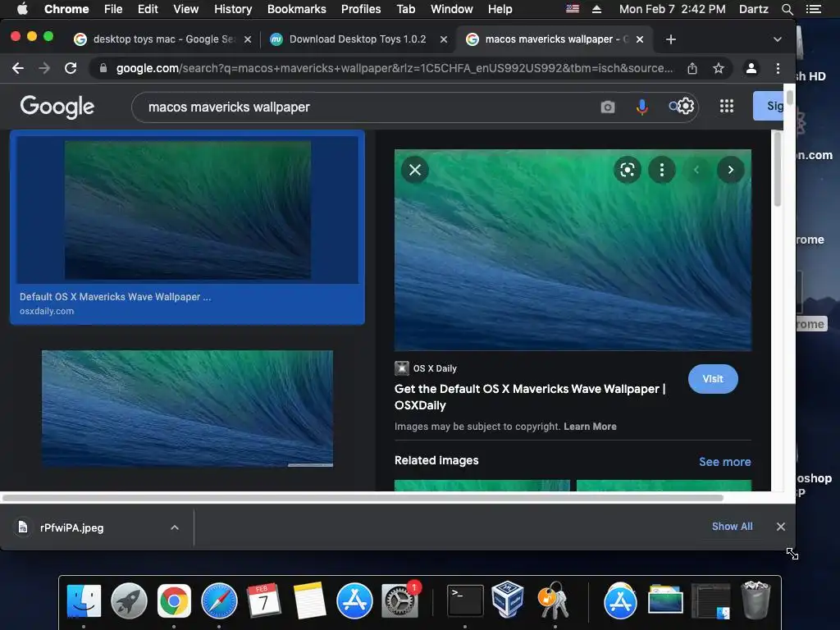Select the Default OS X Mavericks Wave thumbnail
This screenshot has width=840, height=630.
(x=188, y=210)
